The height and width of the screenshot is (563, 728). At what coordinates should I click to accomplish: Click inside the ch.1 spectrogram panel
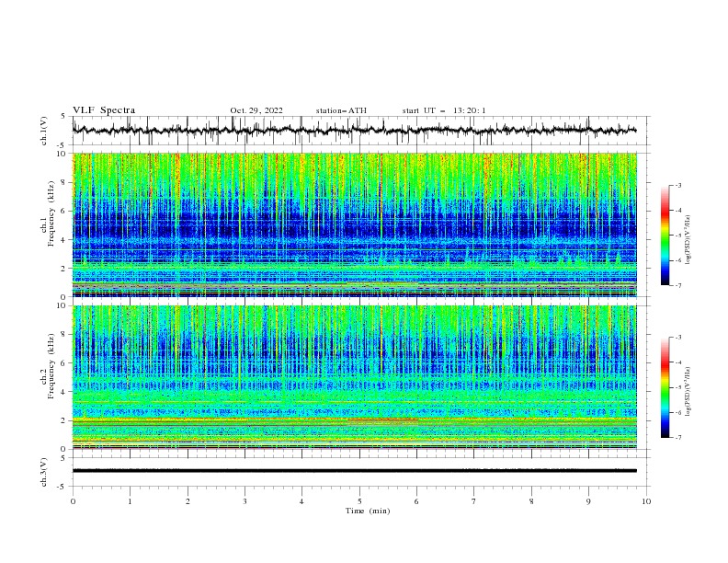pos(354,224)
